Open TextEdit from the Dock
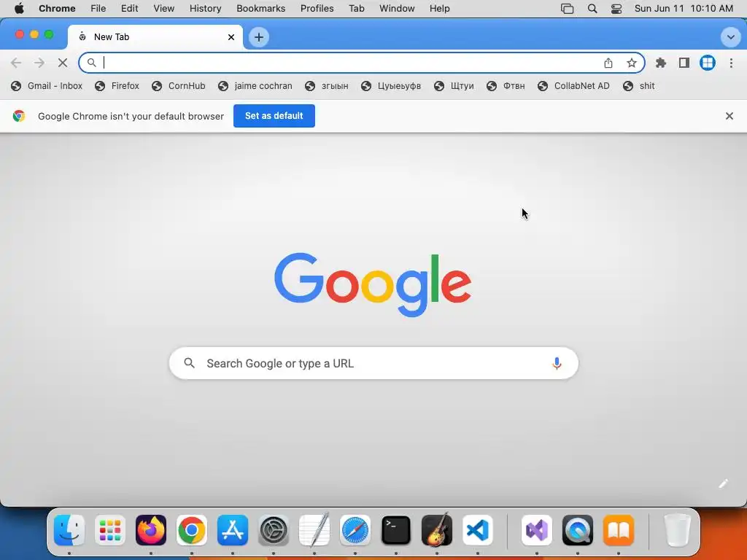 (314, 530)
